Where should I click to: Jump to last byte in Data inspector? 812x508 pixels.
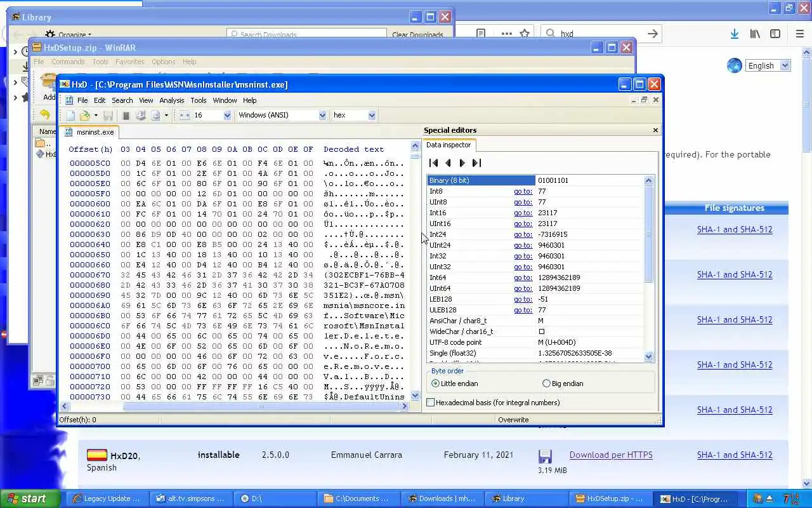(x=477, y=163)
